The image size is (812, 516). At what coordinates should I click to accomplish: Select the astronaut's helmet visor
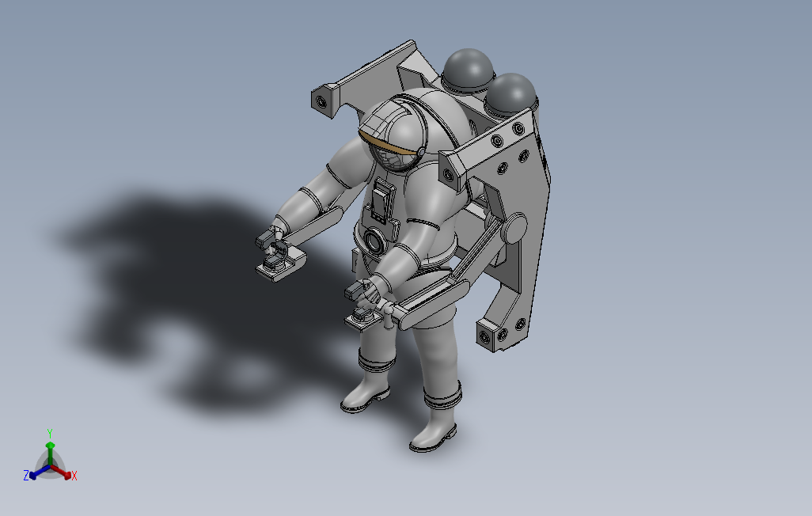(x=394, y=158)
